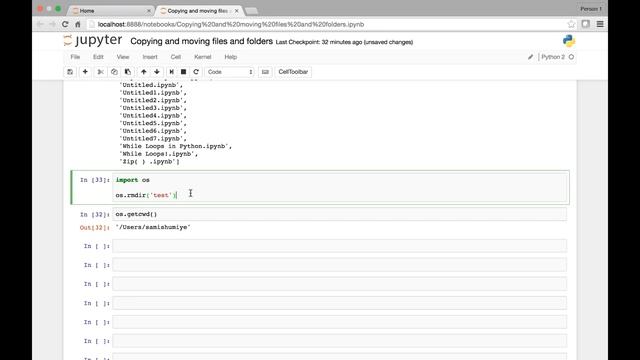This screenshot has height=360, width=640.
Task: Click the Python logo at top right
Action: 569,41
